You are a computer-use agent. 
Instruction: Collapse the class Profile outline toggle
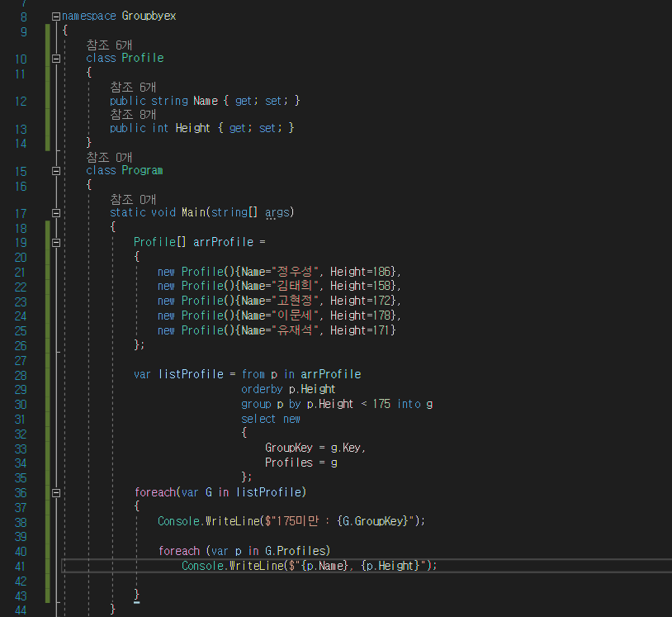coord(56,59)
